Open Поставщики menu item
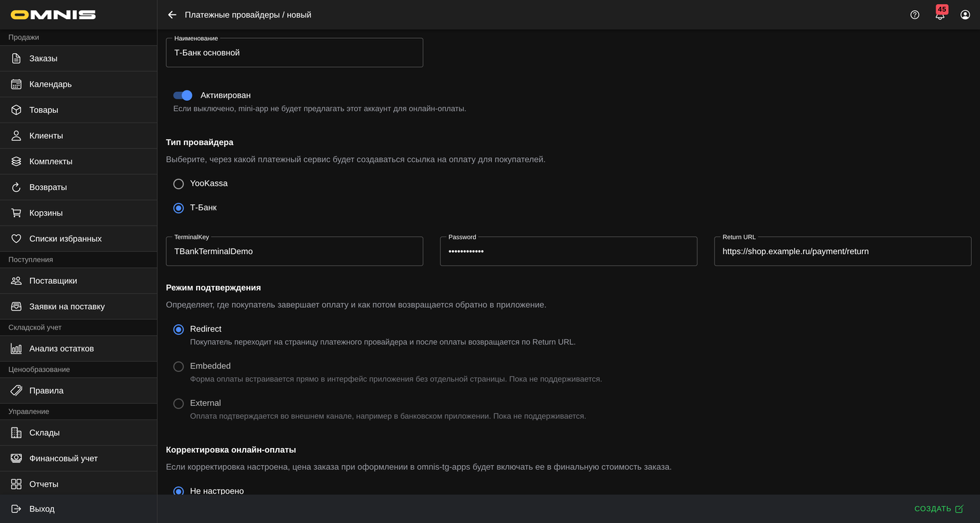Image resolution: width=980 pixels, height=523 pixels. click(78, 281)
